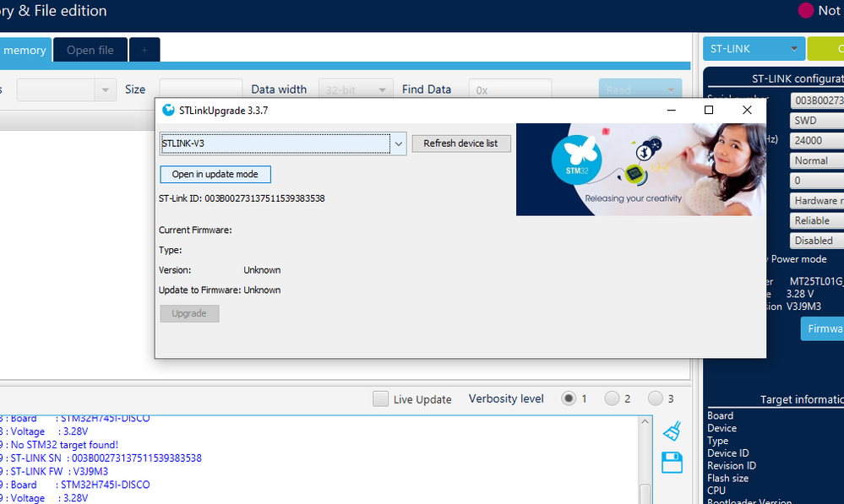Click the green Connect button
Viewport: 844px width, 504px height.
point(825,49)
